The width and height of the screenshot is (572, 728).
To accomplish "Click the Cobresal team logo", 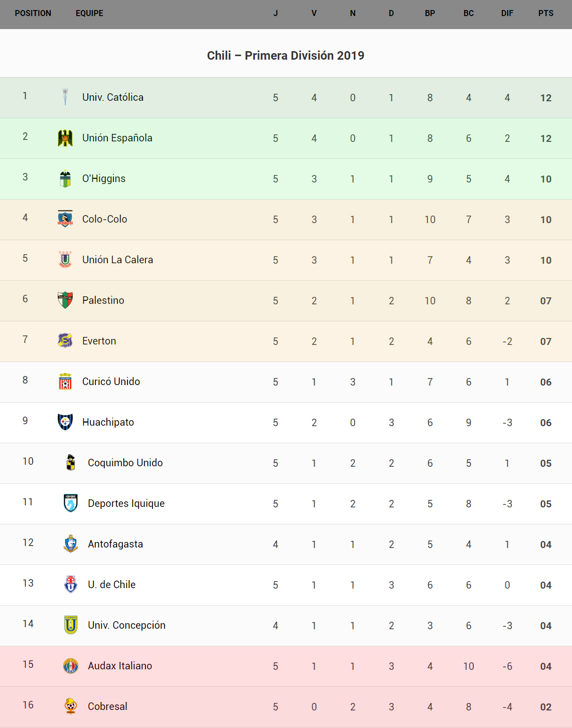I will [x=71, y=706].
